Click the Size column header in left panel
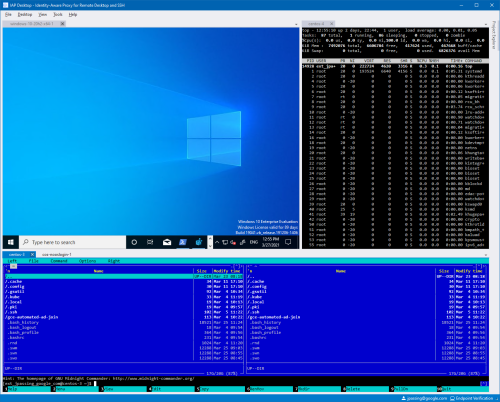Viewport: 500px width, 402px height. coord(202,271)
